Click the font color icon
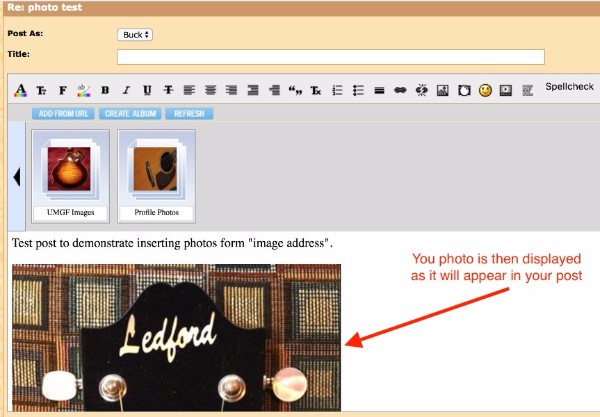 click(x=20, y=90)
